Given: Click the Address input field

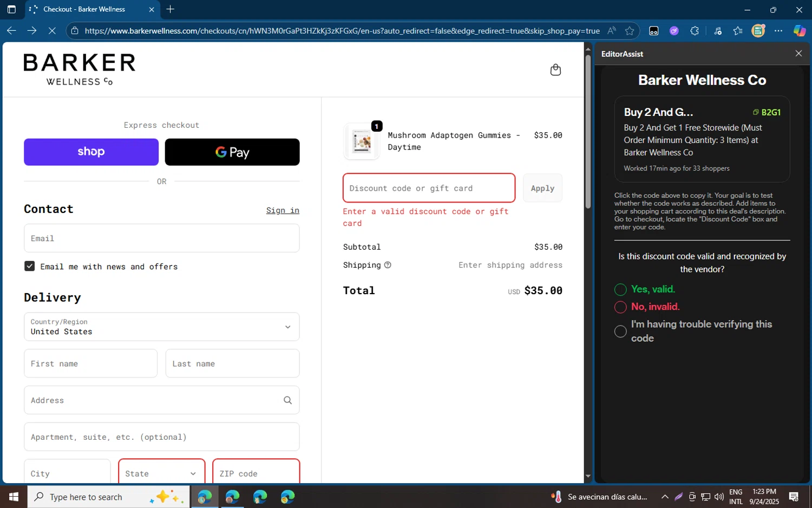Looking at the screenshot, I should click(161, 400).
